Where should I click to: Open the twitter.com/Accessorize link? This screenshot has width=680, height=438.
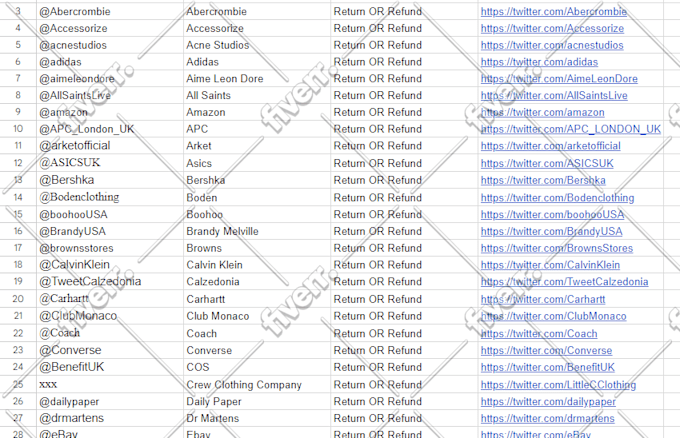click(552, 29)
